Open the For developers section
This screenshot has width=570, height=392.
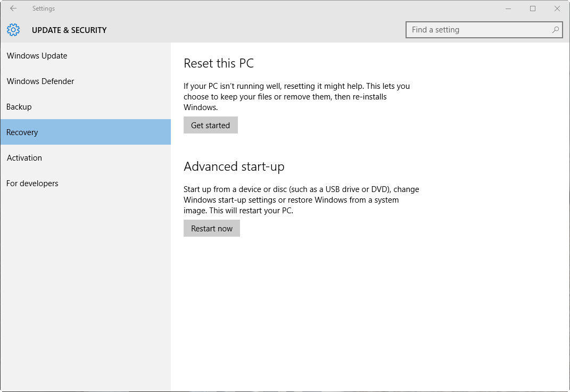click(86, 183)
